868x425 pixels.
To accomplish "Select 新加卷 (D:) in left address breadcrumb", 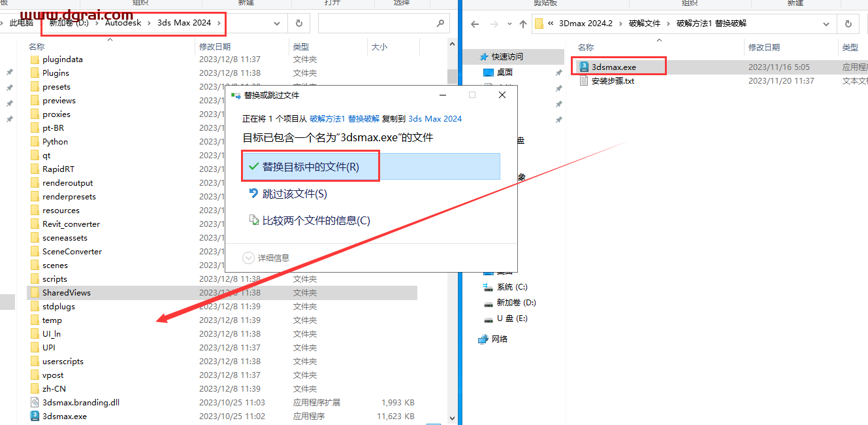I will (x=69, y=23).
